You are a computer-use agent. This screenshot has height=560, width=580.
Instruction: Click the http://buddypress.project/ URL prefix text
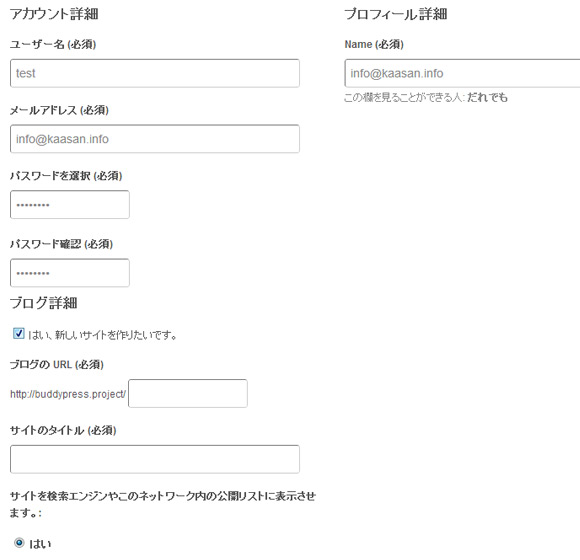pyautogui.click(x=68, y=394)
